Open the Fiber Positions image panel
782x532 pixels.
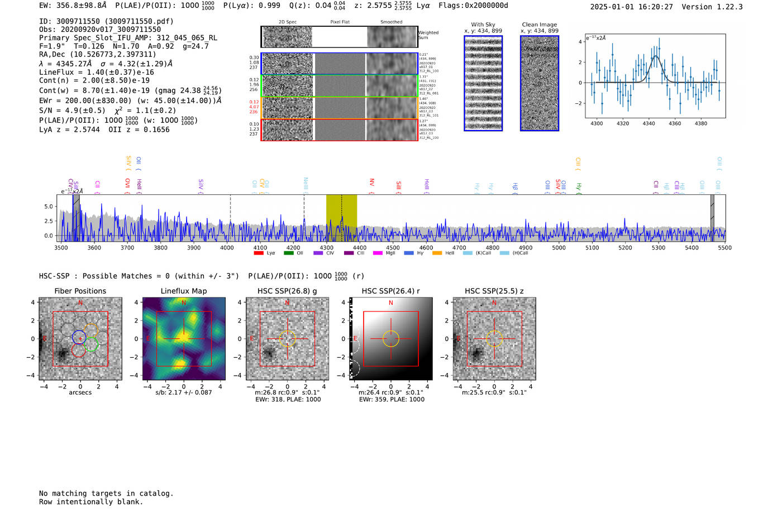click(80, 339)
